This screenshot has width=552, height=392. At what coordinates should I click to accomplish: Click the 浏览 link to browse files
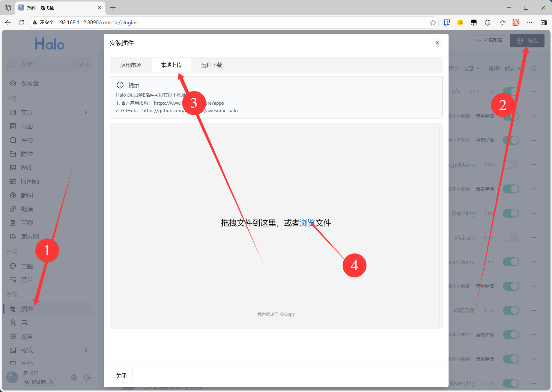307,223
